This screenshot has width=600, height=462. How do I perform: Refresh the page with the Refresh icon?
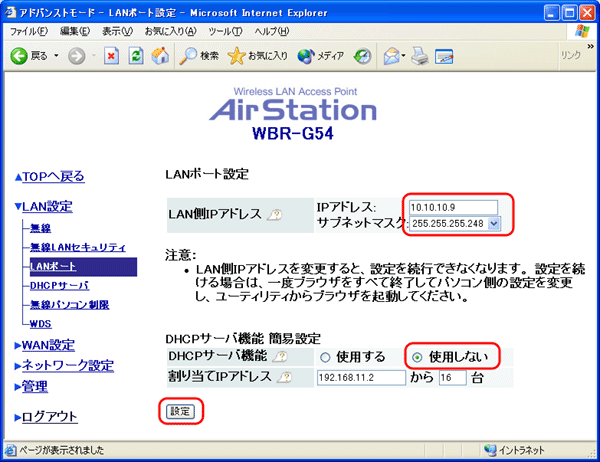136,56
